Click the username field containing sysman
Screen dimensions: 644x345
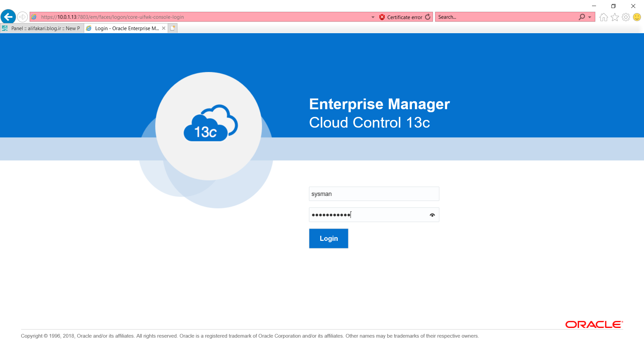pyautogui.click(x=374, y=194)
